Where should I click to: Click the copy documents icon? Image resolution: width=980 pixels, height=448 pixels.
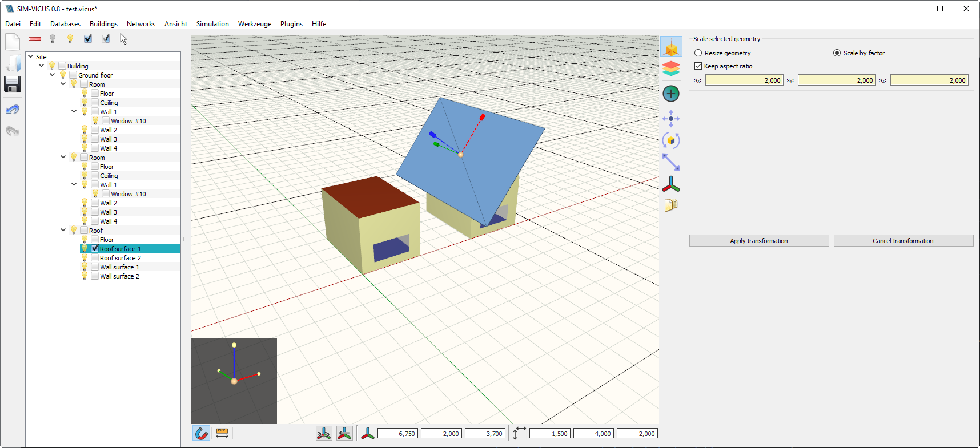click(x=671, y=205)
